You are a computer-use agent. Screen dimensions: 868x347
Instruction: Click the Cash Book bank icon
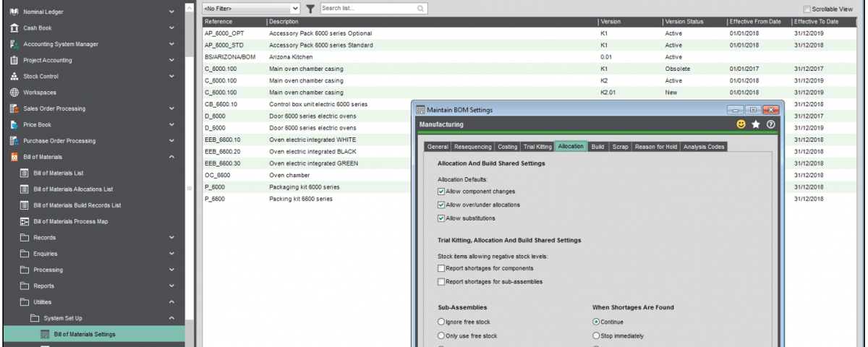14,27
